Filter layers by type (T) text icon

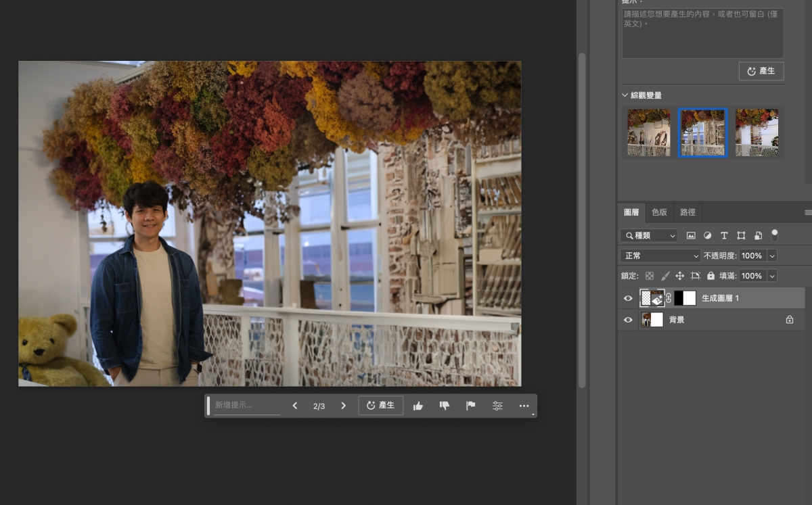724,236
